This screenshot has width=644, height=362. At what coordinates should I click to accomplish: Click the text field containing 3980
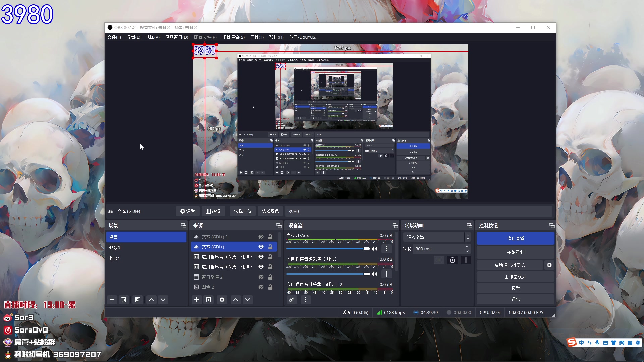coord(419,211)
